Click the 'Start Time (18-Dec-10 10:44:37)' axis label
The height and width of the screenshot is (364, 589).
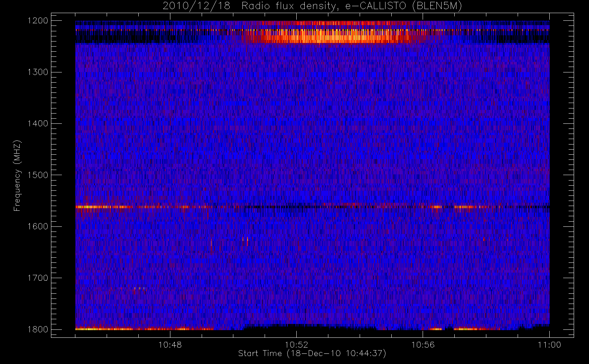(312, 353)
